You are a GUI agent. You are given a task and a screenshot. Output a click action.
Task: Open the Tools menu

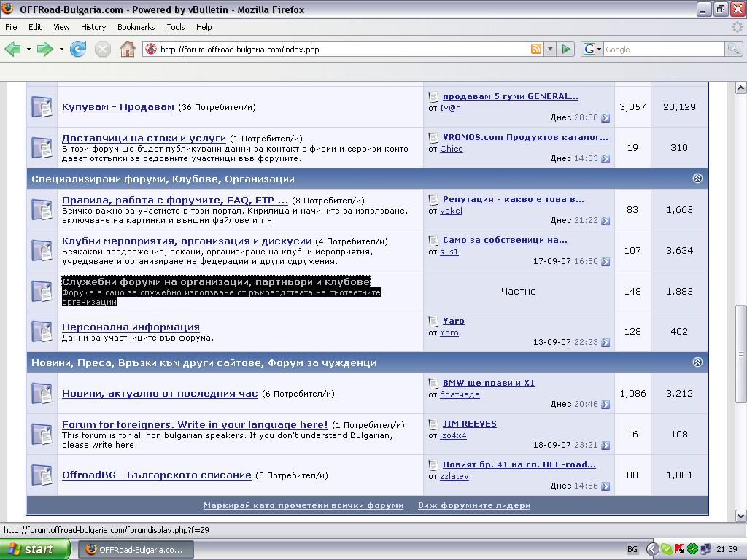(175, 27)
